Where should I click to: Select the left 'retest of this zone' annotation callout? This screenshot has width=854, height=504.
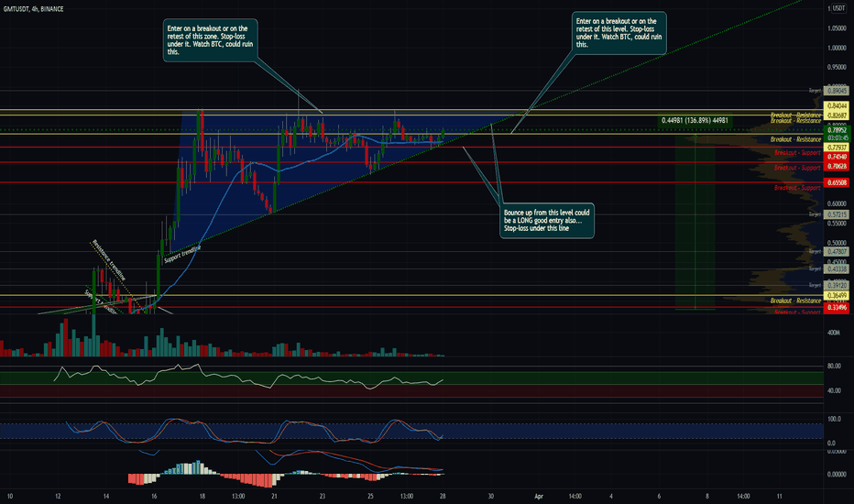point(210,40)
